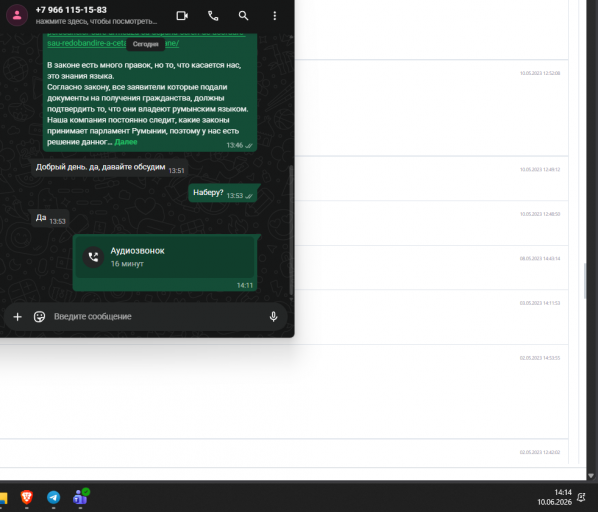Click timestamp 10.05.2023 12:49:12 in background page

point(540,170)
